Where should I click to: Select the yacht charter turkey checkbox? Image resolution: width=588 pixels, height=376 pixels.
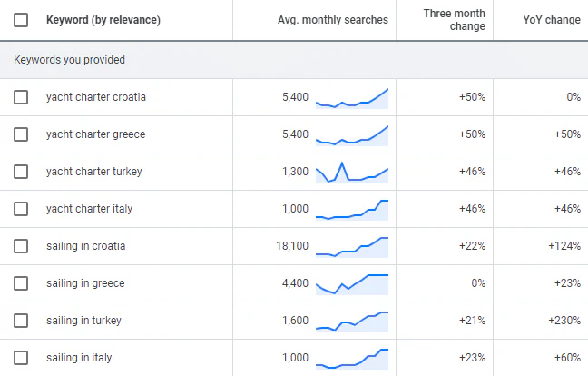[21, 172]
